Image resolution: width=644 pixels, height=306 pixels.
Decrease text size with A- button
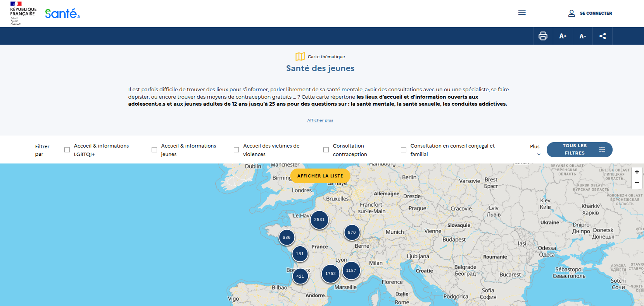coord(583,36)
